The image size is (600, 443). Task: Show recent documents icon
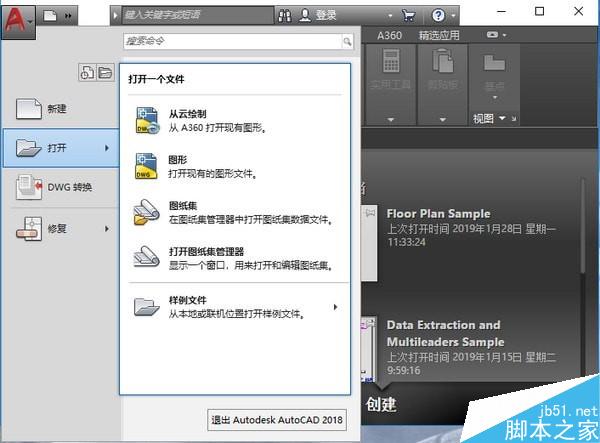pyautogui.click(x=87, y=72)
